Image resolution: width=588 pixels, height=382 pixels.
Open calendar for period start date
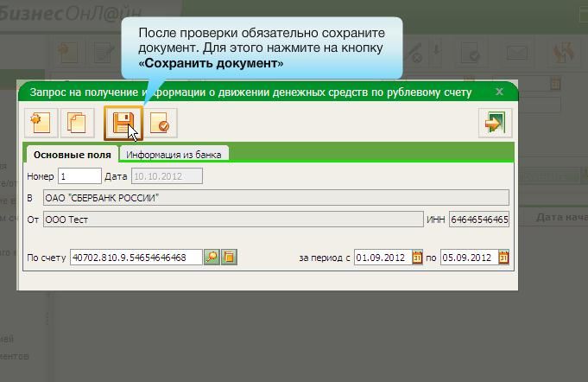[x=417, y=258]
